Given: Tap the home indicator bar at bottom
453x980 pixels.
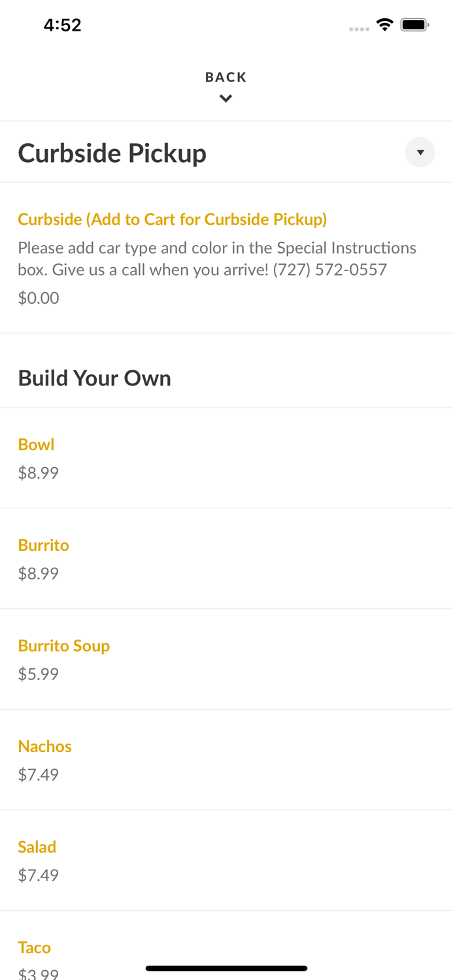Looking at the screenshot, I should (x=226, y=968).
